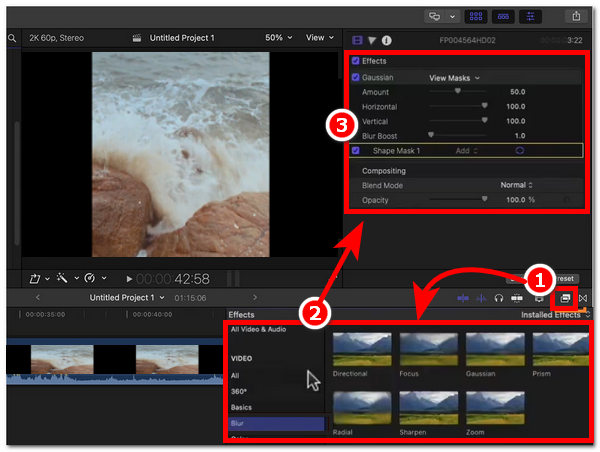
Task: Select the 360° effects category
Action: tap(238, 392)
